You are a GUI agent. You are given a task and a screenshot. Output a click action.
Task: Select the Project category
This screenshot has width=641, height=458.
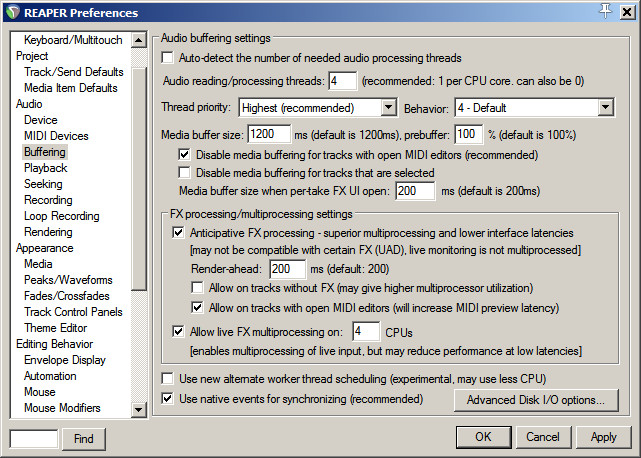(x=32, y=56)
